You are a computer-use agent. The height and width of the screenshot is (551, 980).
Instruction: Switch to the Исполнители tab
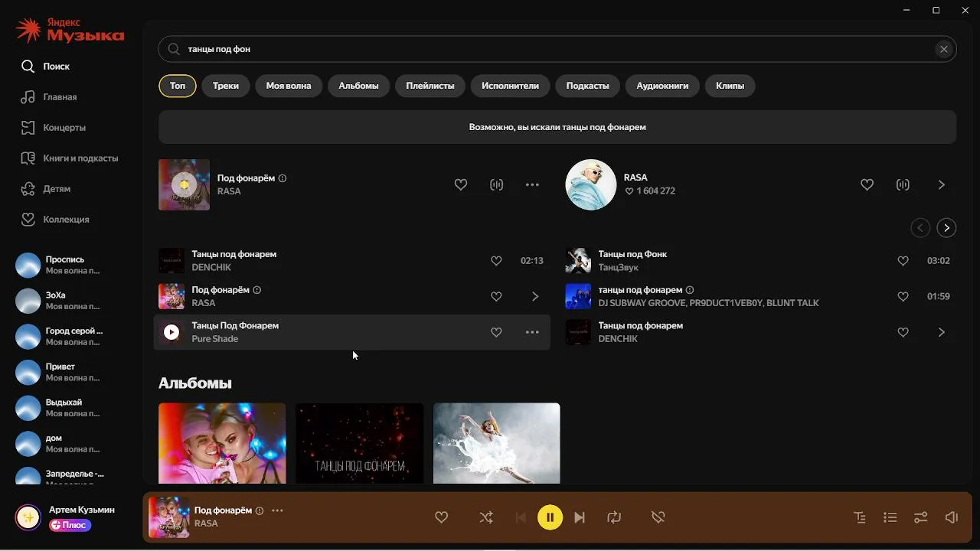[510, 86]
